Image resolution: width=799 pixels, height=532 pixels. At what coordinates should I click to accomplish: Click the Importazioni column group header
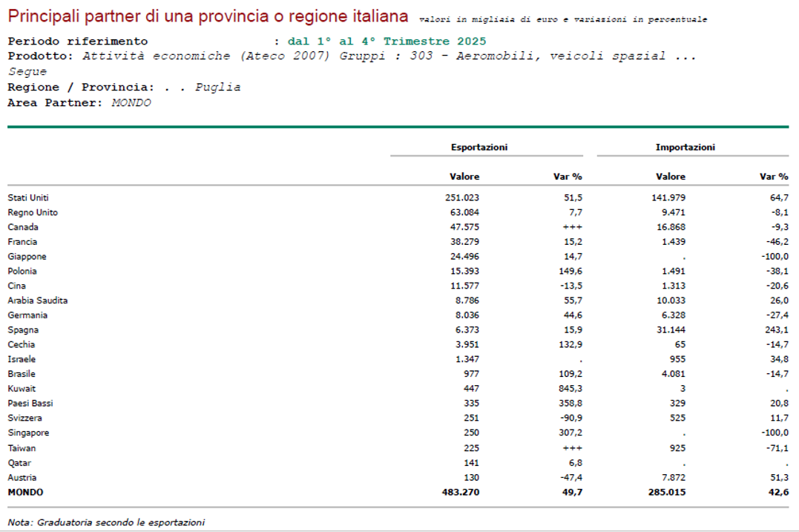click(685, 148)
